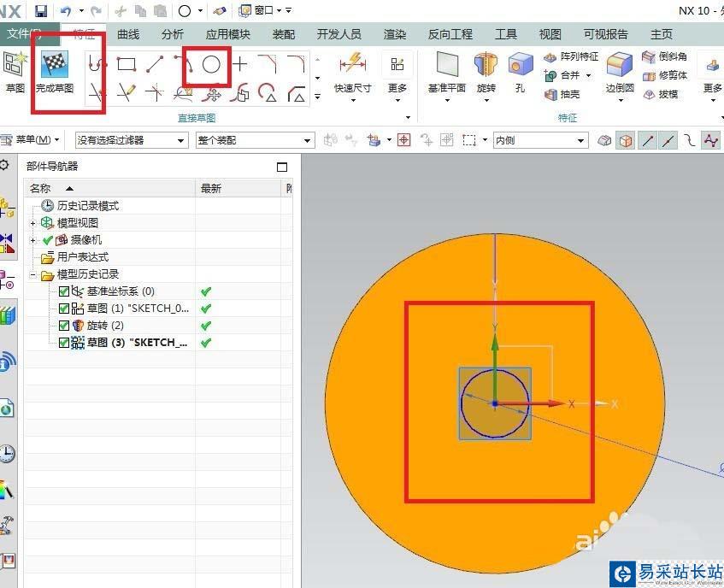
Task: Expand the 模型视图 tree node
Action: (x=32, y=223)
